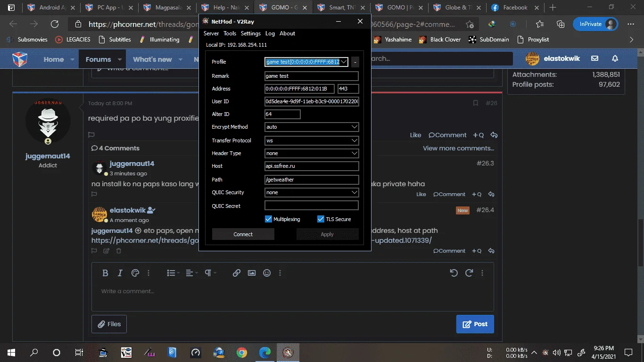The width and height of the screenshot is (644, 362).
Task: Expand the Profile dropdown in NetMod
Action: [344, 62]
